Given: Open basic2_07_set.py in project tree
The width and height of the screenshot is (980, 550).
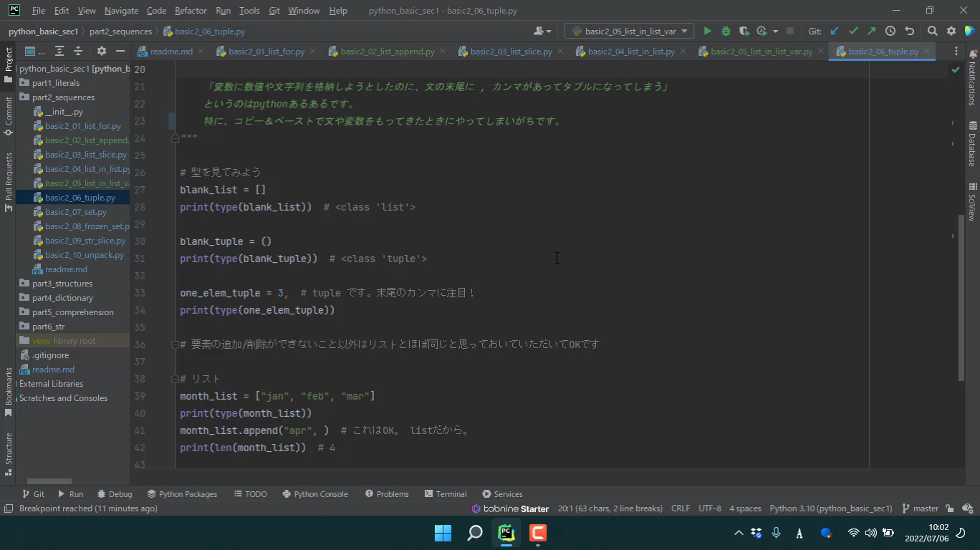Looking at the screenshot, I should coord(75,212).
